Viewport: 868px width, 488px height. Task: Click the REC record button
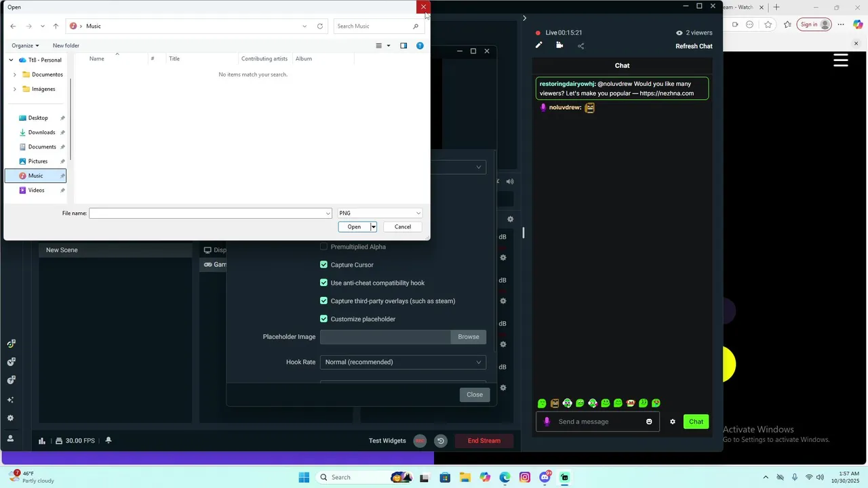pyautogui.click(x=420, y=441)
